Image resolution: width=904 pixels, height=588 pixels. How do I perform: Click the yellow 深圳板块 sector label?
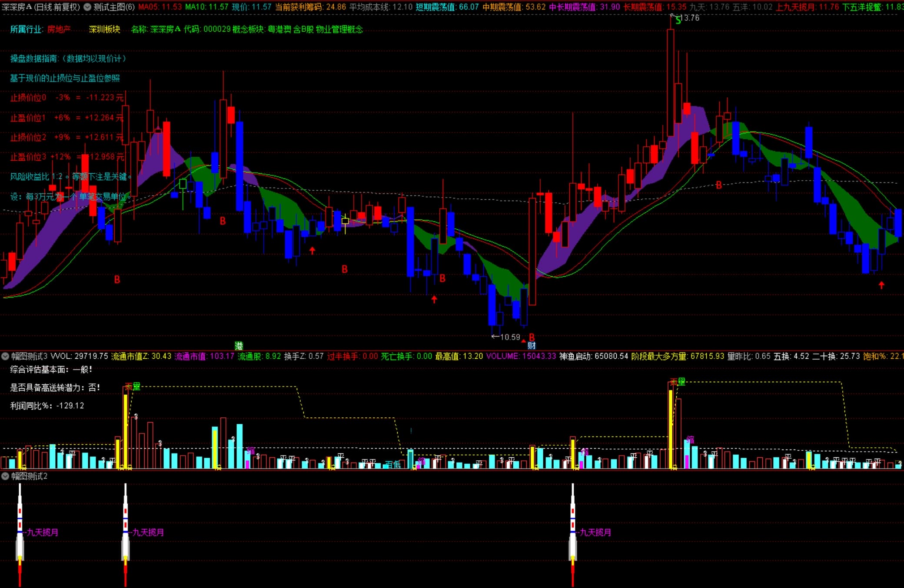pyautogui.click(x=104, y=29)
